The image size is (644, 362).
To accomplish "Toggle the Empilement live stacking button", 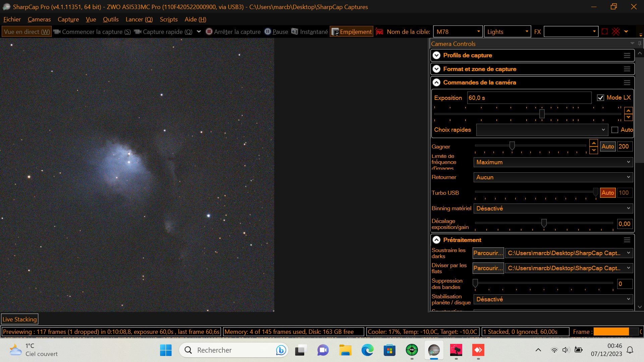I will pos(352,32).
